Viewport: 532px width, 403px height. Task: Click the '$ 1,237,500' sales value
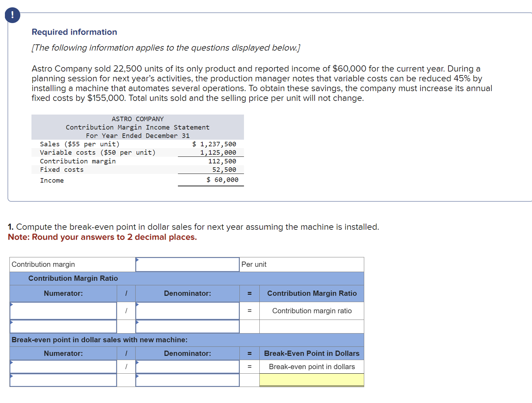click(x=214, y=144)
